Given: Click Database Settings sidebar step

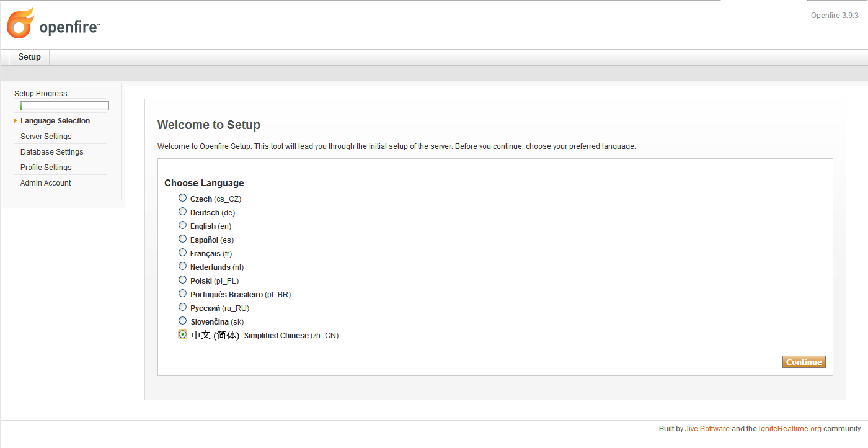Looking at the screenshot, I should pyautogui.click(x=52, y=152).
